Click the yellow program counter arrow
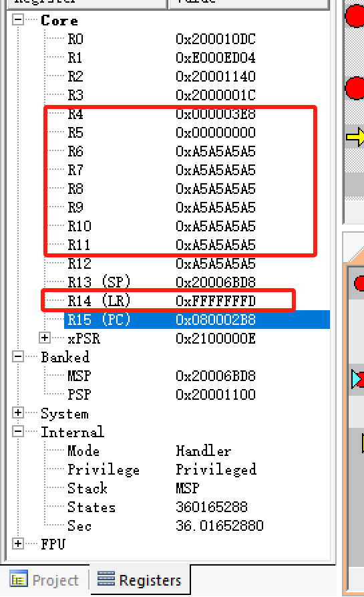Screen dimensions: 364x597 pos(355,137)
